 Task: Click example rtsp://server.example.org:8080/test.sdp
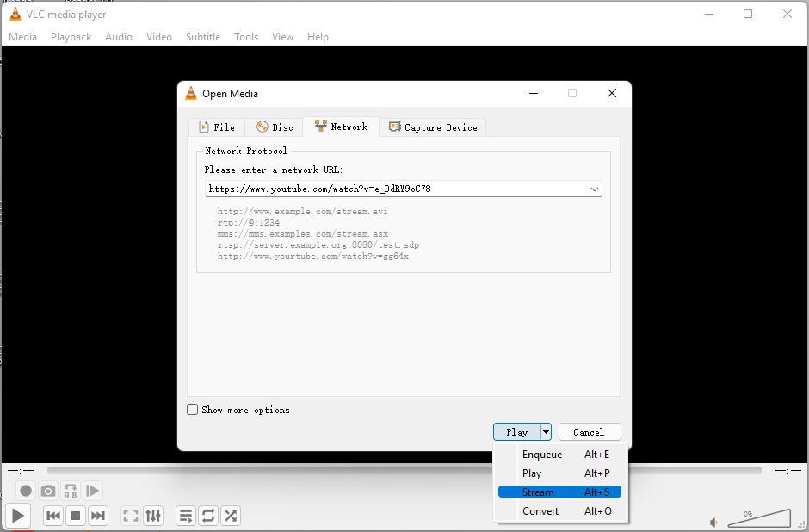pyautogui.click(x=318, y=244)
